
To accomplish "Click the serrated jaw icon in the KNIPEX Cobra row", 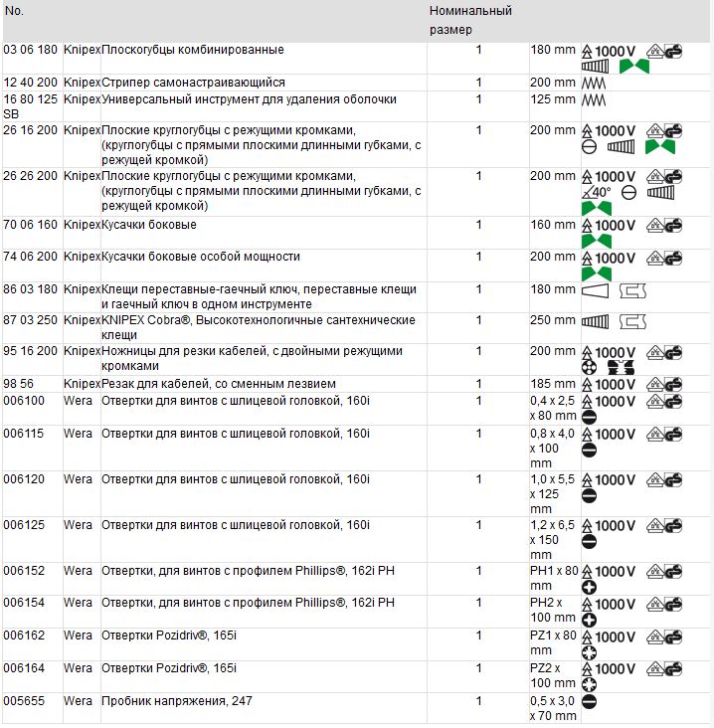I will tap(596, 322).
